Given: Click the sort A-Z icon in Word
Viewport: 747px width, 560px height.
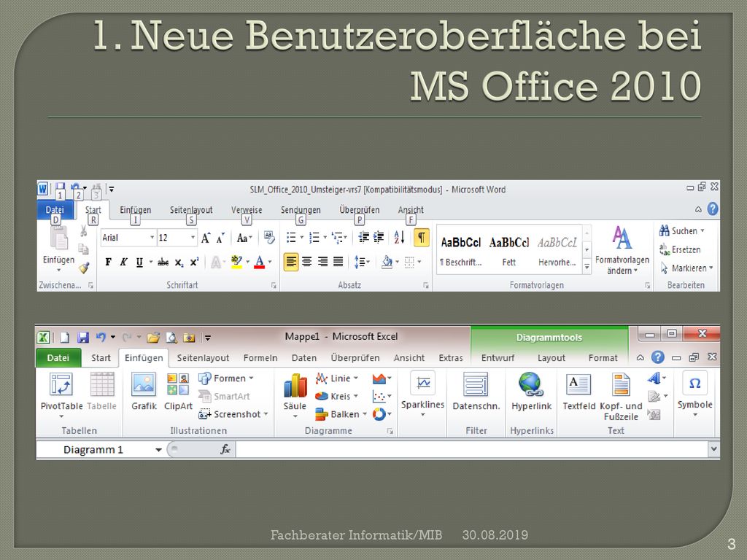Looking at the screenshot, I should coord(399,237).
